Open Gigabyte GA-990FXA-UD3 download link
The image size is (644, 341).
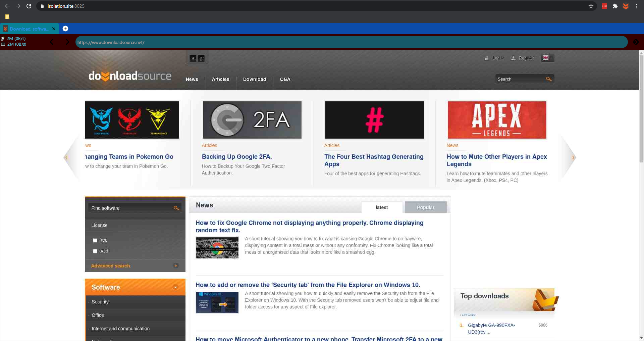pos(491,329)
